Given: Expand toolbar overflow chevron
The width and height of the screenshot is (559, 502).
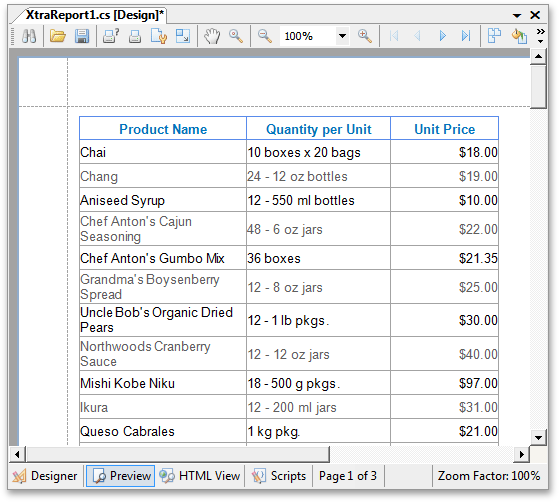Looking at the screenshot, I should (540, 36).
